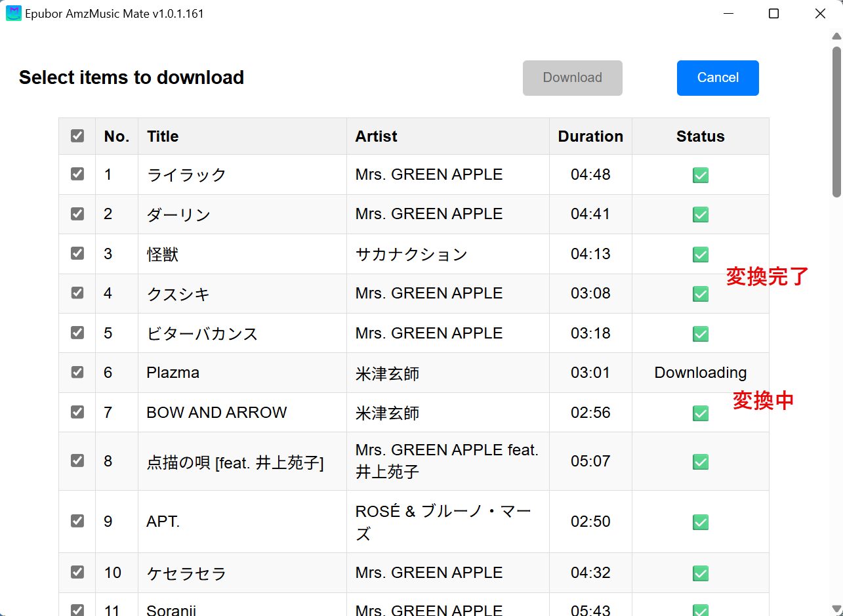Uncheck the checkbox for track 6 Plazma
Image resolution: width=843 pixels, height=616 pixels.
click(x=77, y=372)
